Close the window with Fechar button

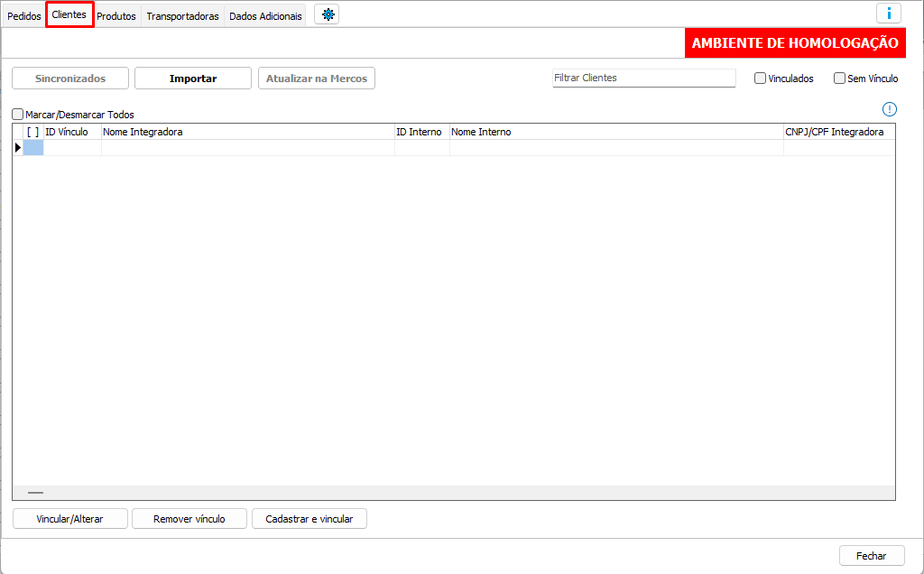871,556
